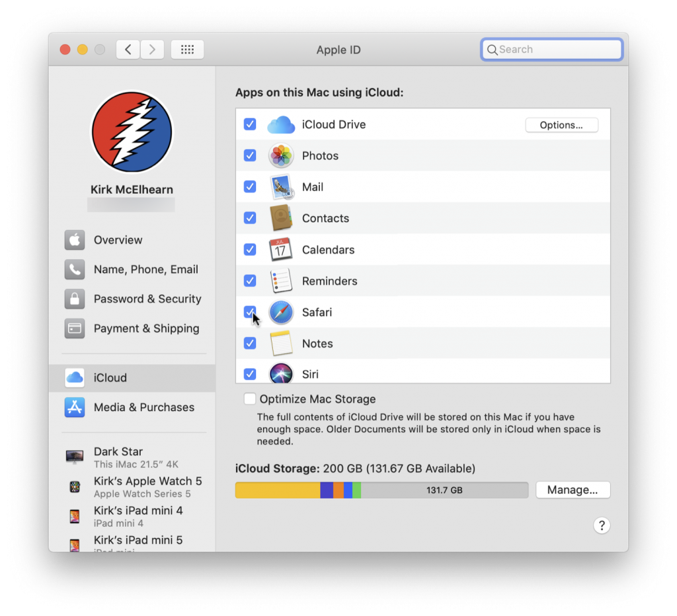This screenshot has width=677, height=616.
Task: Click the Password & Security lock icon
Action: coord(75,299)
